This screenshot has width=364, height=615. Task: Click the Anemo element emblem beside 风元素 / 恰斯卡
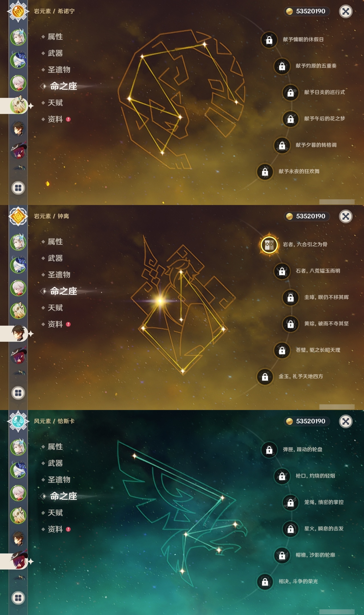[18, 421]
